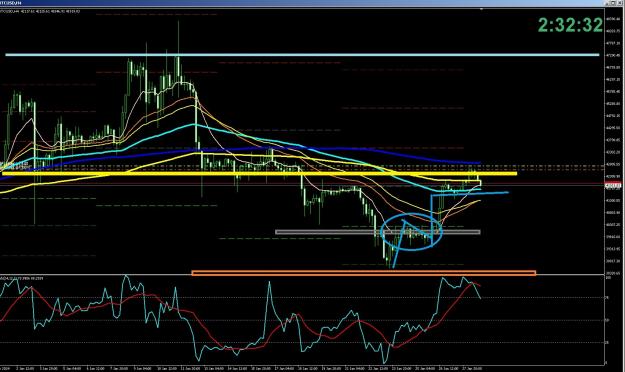Restore the chart window size

[x=613, y=3]
